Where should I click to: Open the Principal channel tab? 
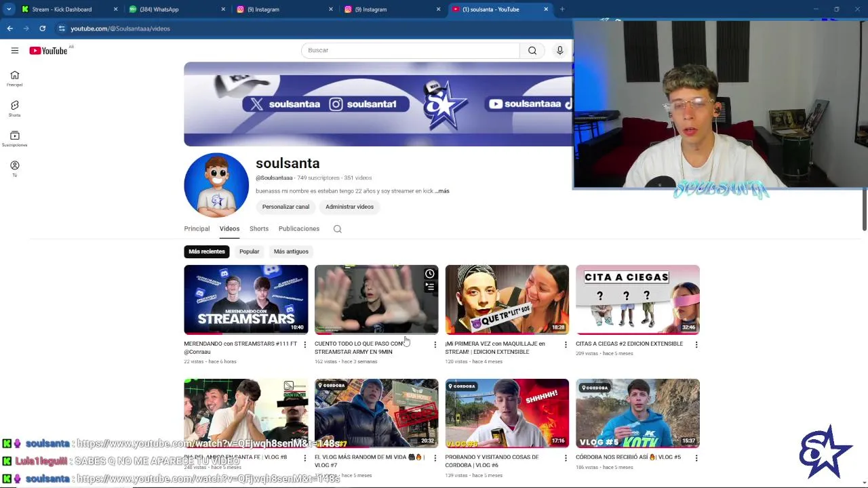[197, 229]
